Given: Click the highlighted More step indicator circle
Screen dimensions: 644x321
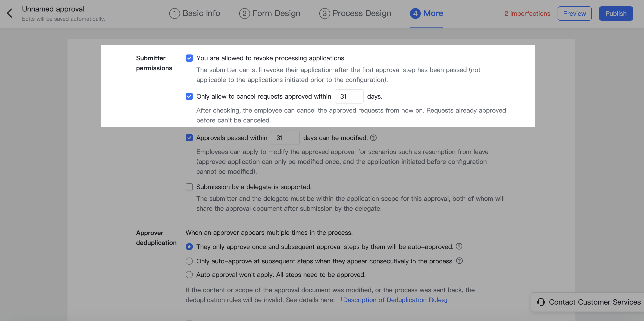Looking at the screenshot, I should (x=416, y=13).
